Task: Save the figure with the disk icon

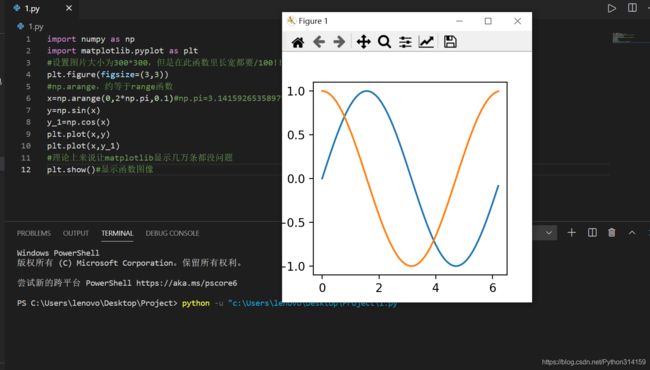Action: [x=450, y=42]
